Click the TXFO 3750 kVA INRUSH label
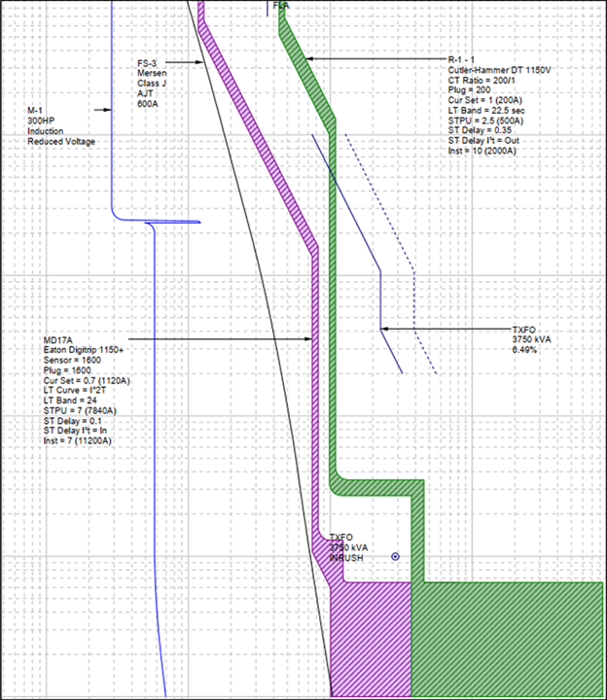The height and width of the screenshot is (700, 607). click(349, 547)
